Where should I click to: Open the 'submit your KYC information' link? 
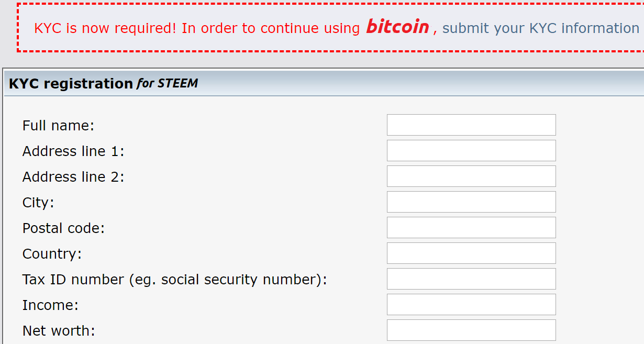click(541, 28)
